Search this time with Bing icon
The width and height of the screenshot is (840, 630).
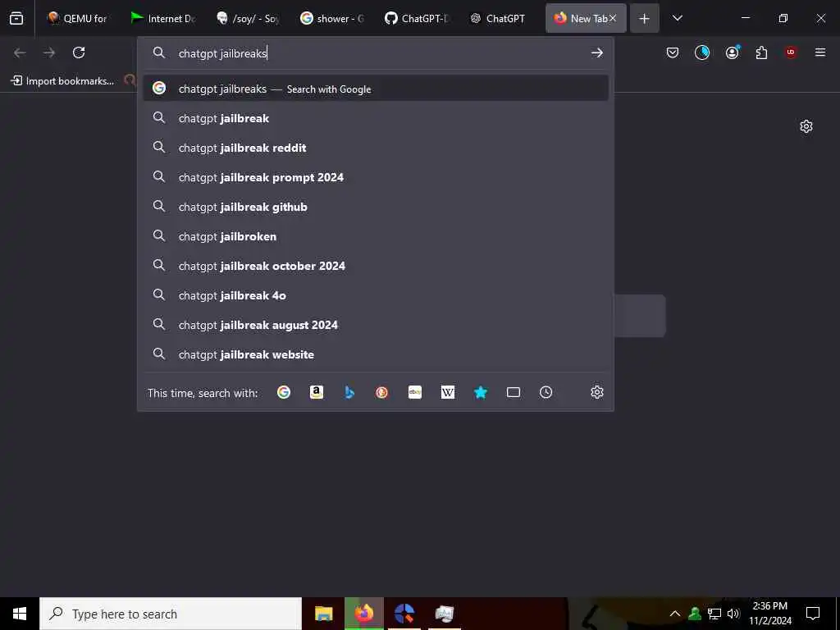349,393
